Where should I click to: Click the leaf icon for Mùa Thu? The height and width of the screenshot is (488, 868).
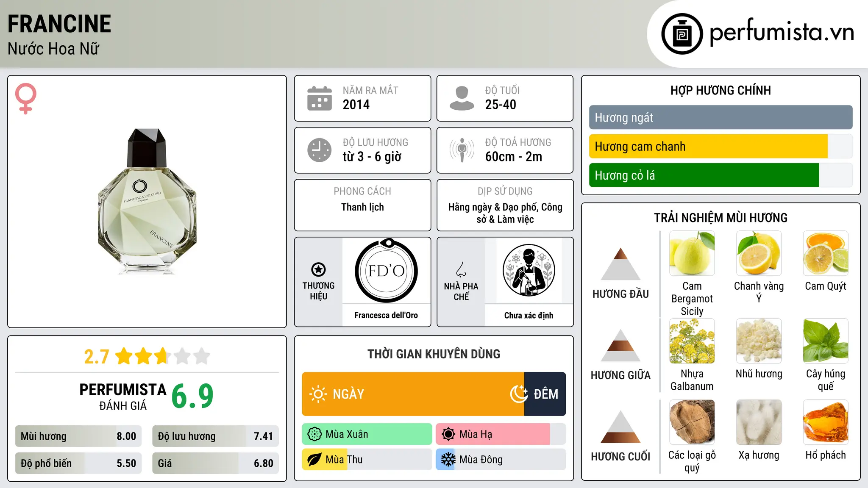tap(314, 460)
